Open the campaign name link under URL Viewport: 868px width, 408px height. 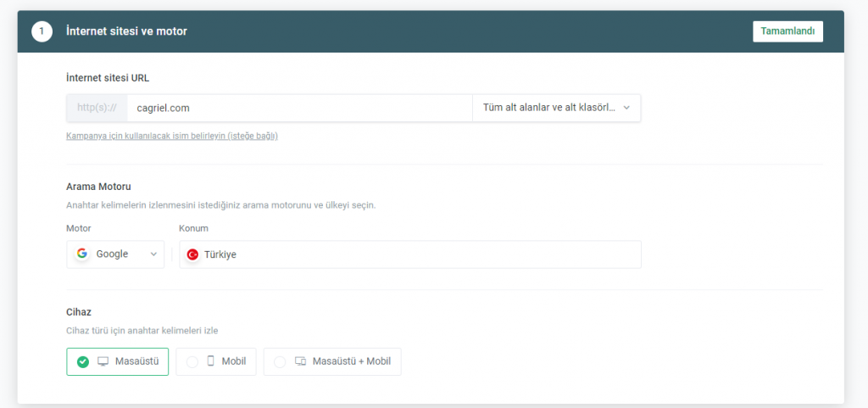[171, 137]
